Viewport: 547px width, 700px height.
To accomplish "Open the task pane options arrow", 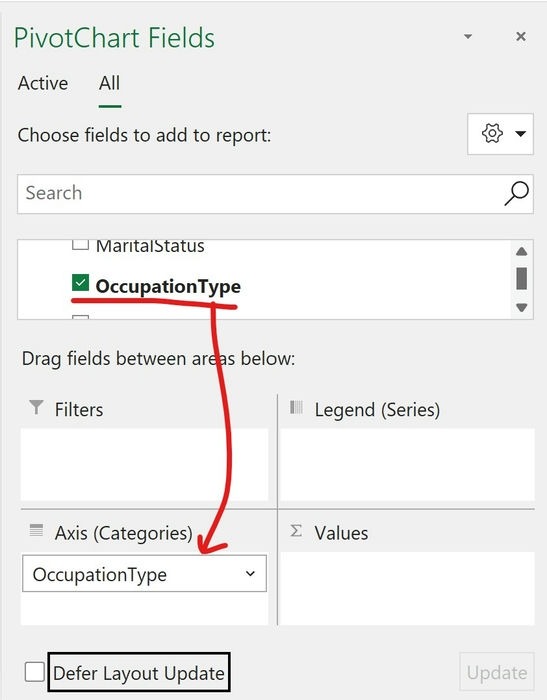I will coord(468,36).
